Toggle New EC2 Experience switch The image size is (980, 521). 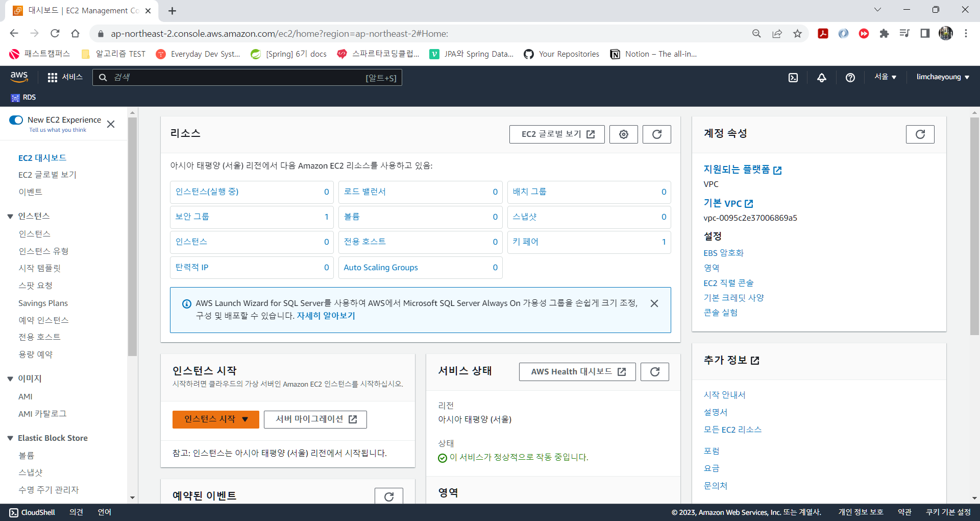(x=16, y=120)
